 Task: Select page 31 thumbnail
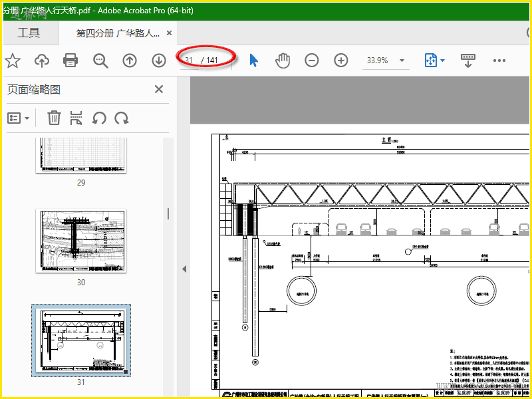coord(81,340)
